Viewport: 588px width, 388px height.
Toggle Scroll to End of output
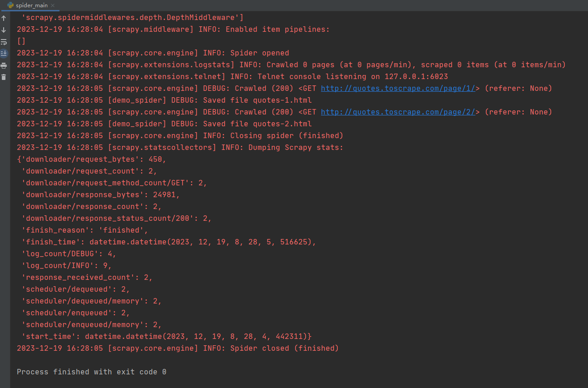tap(4, 54)
